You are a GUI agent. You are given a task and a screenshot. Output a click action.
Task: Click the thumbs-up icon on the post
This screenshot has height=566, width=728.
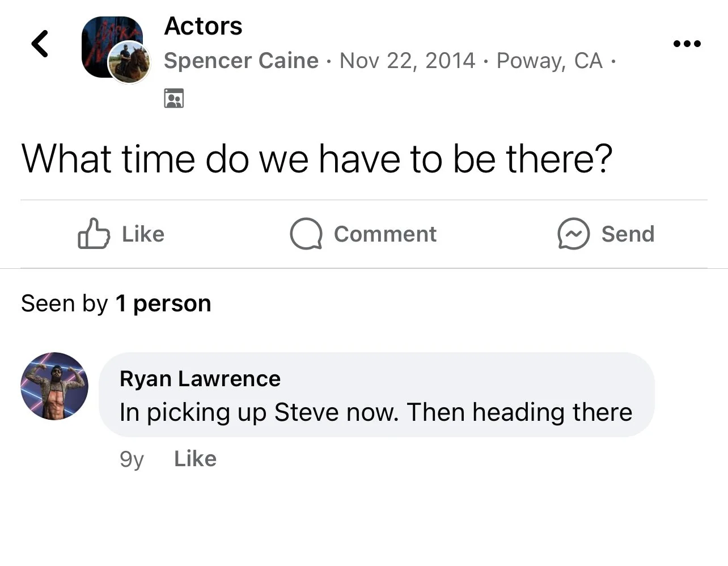93,234
